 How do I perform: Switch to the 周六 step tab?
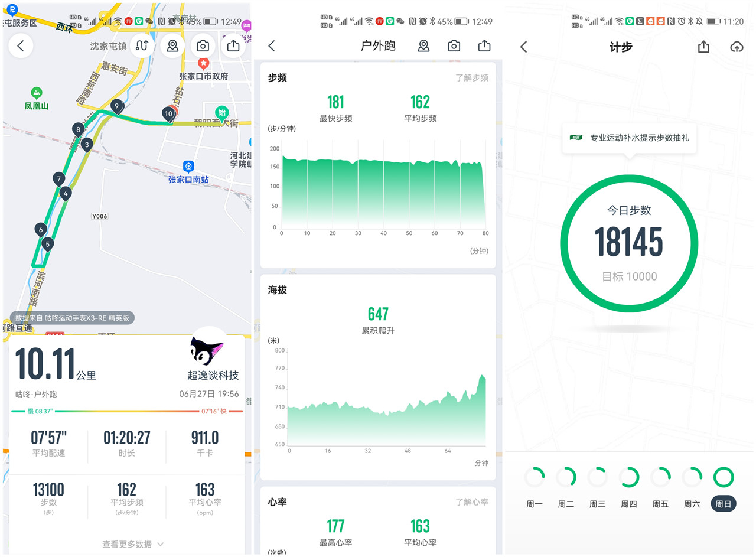coord(692,487)
